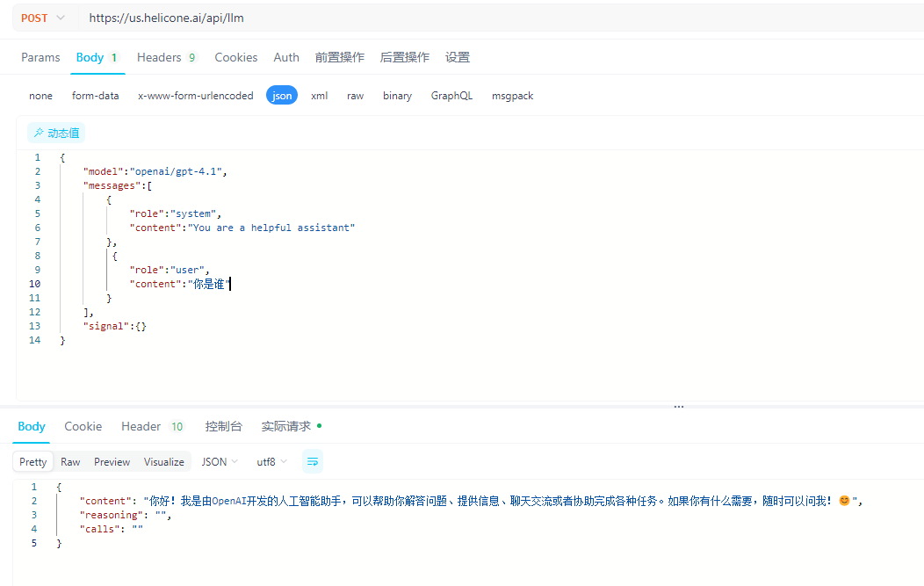
Task: Click the 动态值 dynamic value button
Action: (x=56, y=134)
